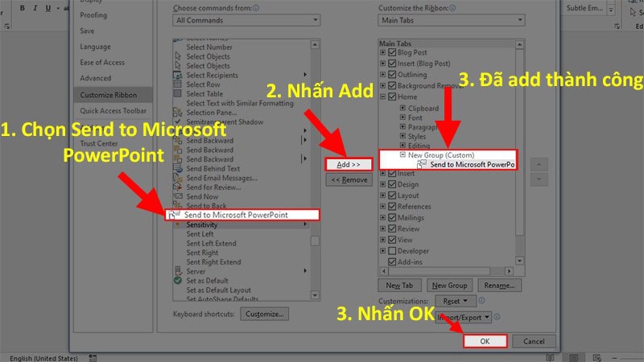
Task: Open the Ease of Access category
Action: click(102, 63)
